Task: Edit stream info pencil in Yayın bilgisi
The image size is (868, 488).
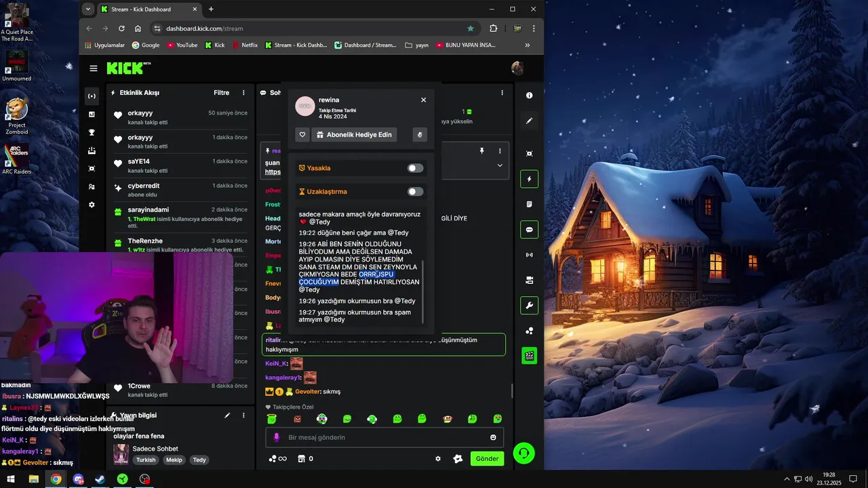Action: coord(227,415)
